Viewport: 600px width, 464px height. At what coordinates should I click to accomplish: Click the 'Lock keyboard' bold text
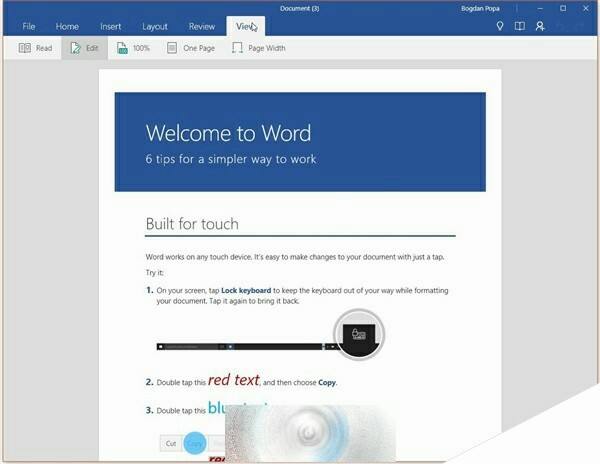coord(246,290)
